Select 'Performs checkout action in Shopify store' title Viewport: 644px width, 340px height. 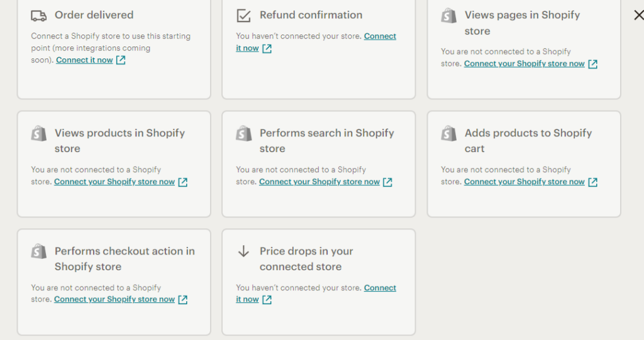pos(125,259)
